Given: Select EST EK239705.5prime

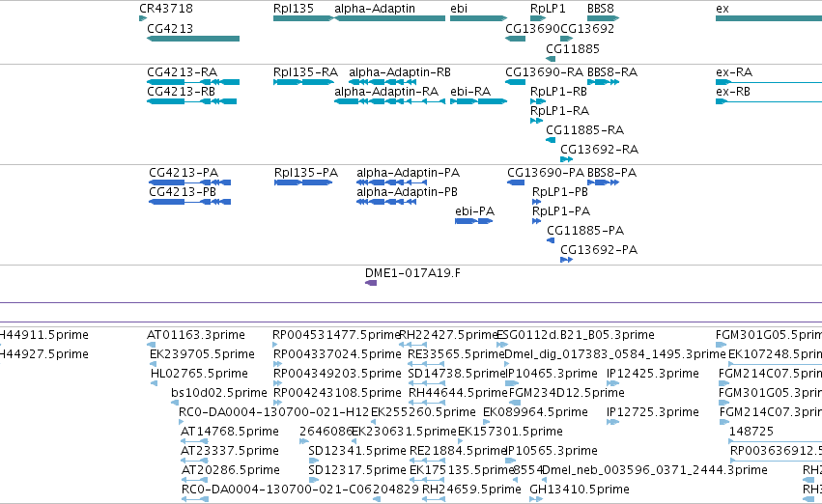Looking at the screenshot, I should (153, 365).
